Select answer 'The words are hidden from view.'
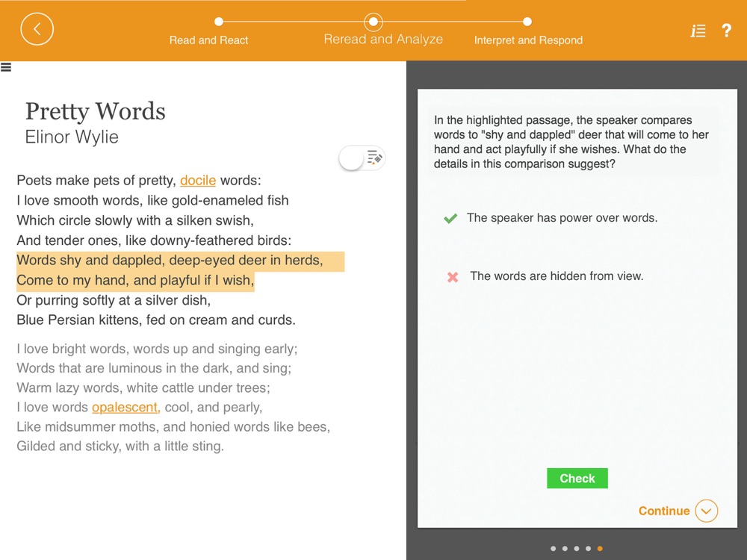This screenshot has height=560, width=747. 557,276
